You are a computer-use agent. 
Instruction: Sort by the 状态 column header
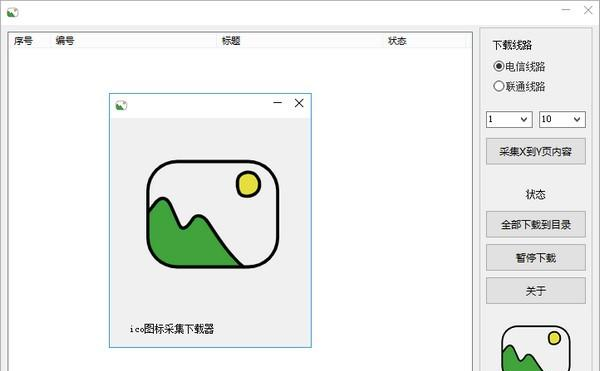click(425, 41)
